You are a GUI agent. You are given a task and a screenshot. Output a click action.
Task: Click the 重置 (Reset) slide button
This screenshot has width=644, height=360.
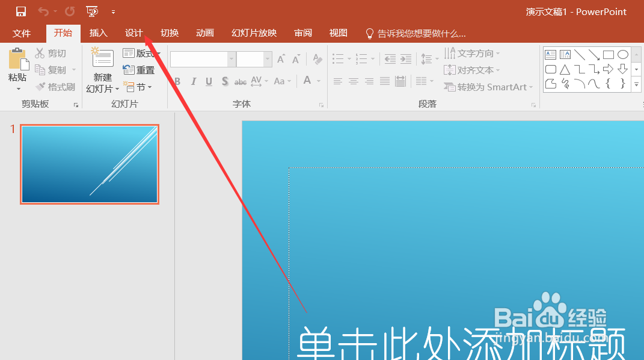coord(139,70)
